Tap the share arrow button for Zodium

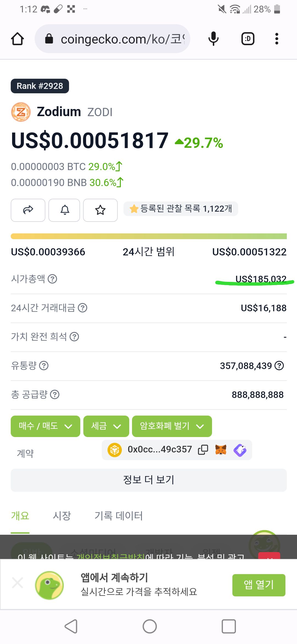pyautogui.click(x=28, y=210)
